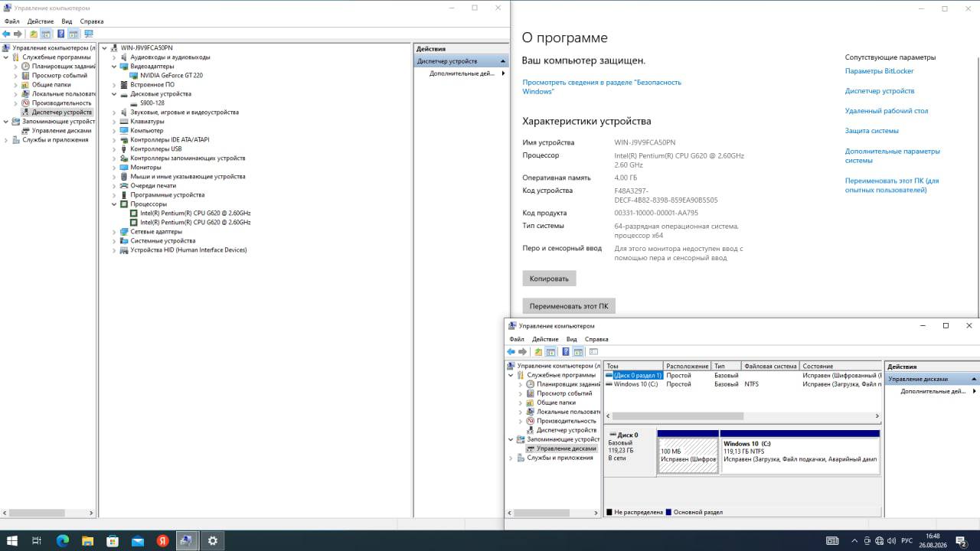The width and height of the screenshot is (980, 551).
Task: Click the Очереди печати printer icon
Action: pyautogui.click(x=125, y=186)
